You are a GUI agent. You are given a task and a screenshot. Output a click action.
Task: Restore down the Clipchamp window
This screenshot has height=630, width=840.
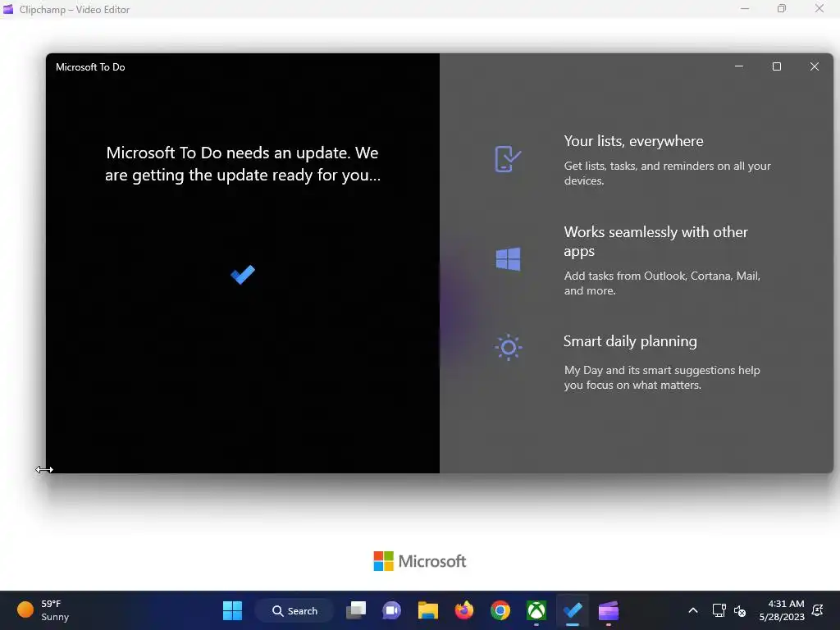pyautogui.click(x=782, y=8)
